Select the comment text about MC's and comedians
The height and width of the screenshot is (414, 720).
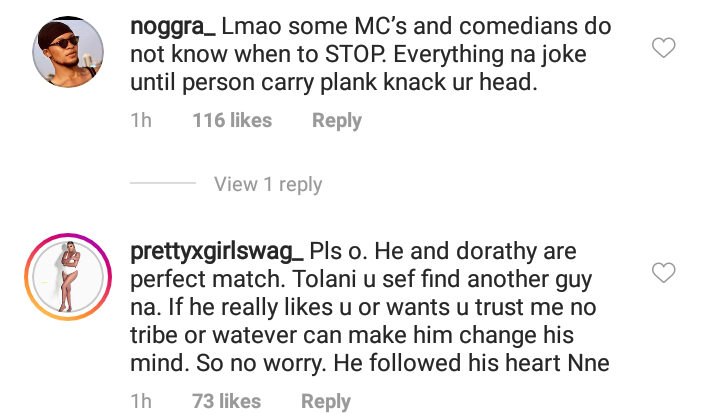tap(371, 55)
